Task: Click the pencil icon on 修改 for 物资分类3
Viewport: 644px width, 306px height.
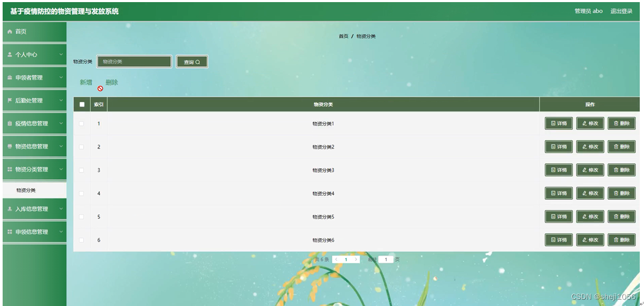Action: coord(584,170)
